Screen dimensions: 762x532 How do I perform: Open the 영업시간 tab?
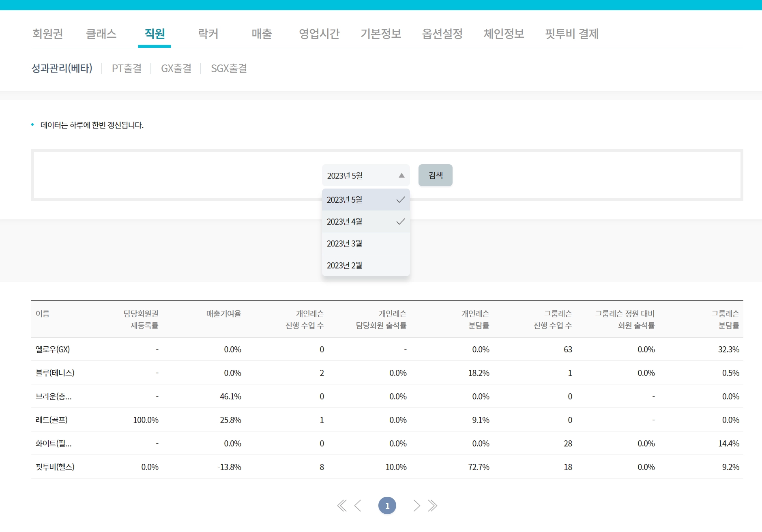coord(319,34)
